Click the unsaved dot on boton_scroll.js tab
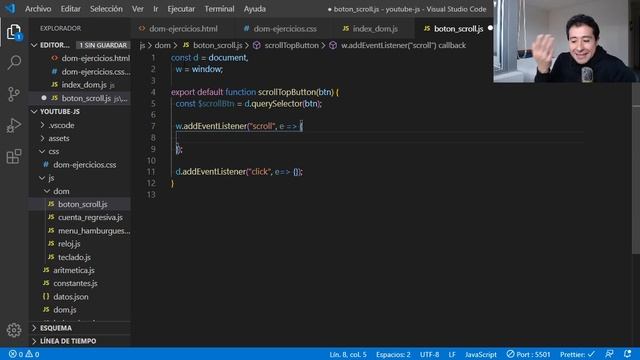The image size is (640, 360). 490,28
